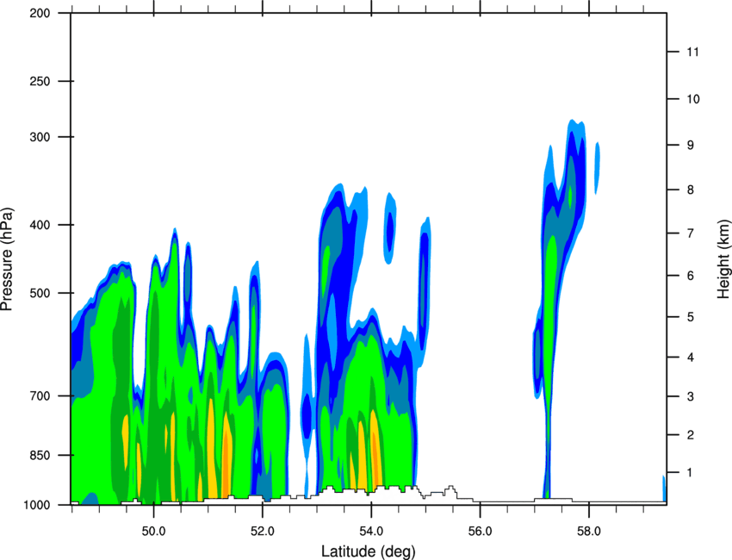Pick the 5 km height label
This screenshot has height=560, width=732.
(x=690, y=317)
